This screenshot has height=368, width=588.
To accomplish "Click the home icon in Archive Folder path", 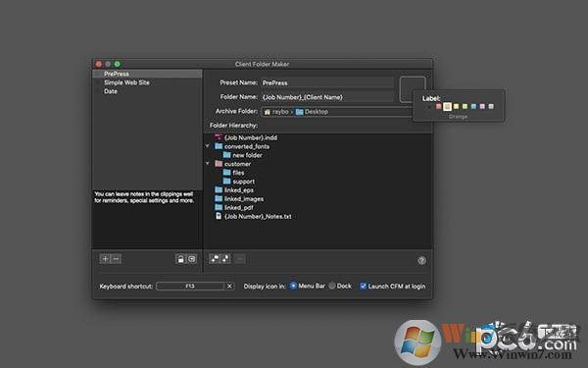I will (268, 112).
